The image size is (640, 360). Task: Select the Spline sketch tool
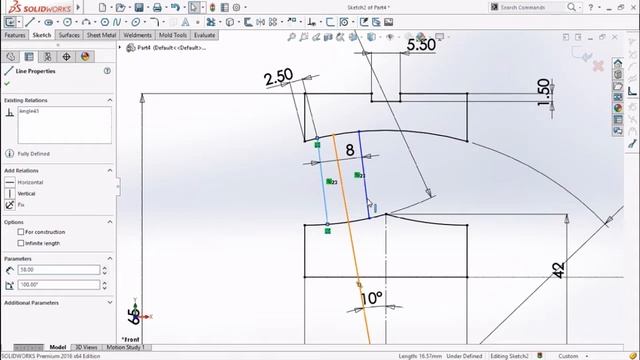(x=117, y=22)
